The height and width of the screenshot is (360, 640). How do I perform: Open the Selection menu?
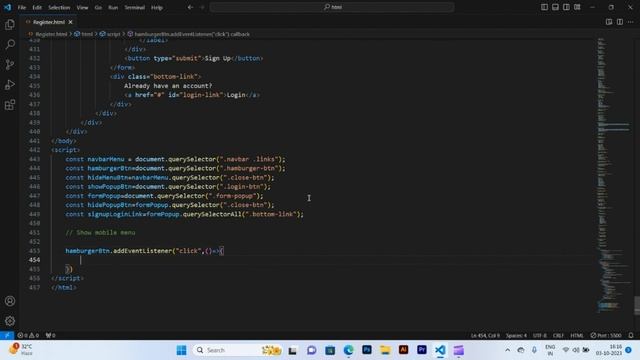[59, 7]
